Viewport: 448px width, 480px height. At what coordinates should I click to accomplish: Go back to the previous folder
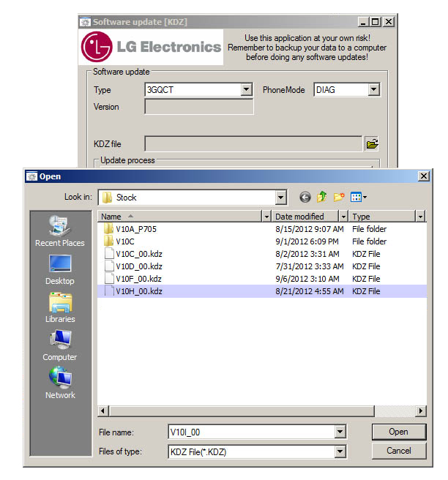[305, 197]
